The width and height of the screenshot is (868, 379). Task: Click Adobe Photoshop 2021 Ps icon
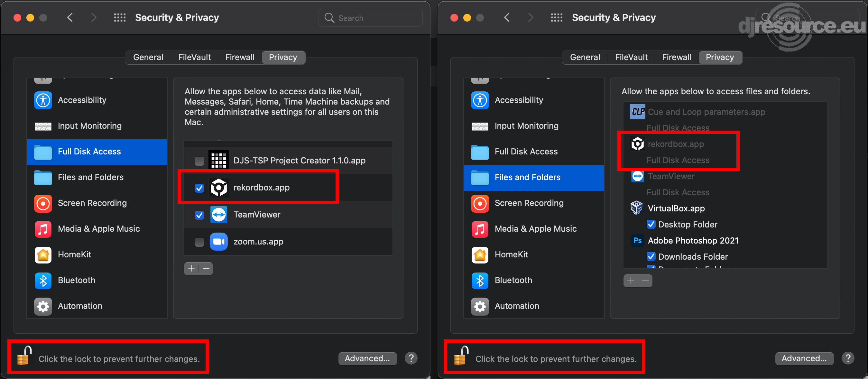[637, 241]
